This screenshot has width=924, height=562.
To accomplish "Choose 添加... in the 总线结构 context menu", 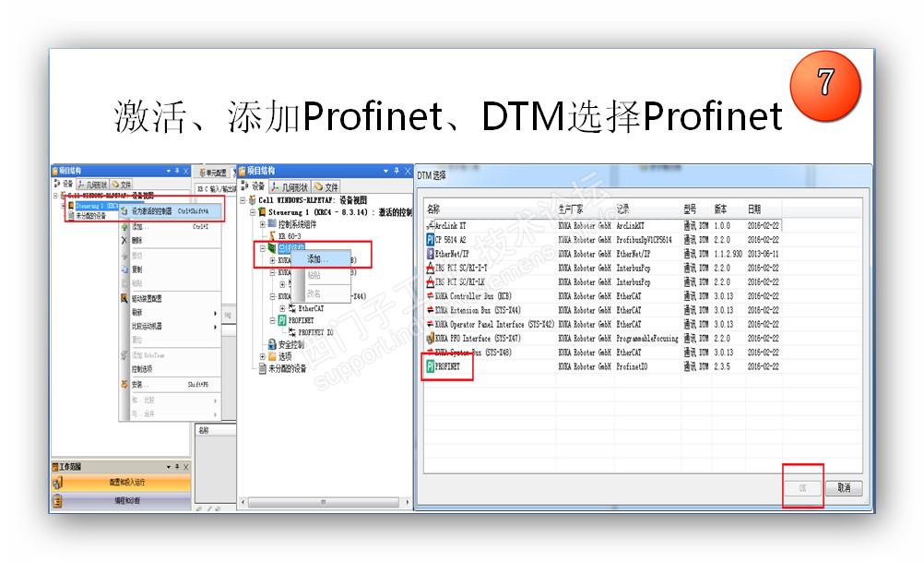I will coord(320,259).
